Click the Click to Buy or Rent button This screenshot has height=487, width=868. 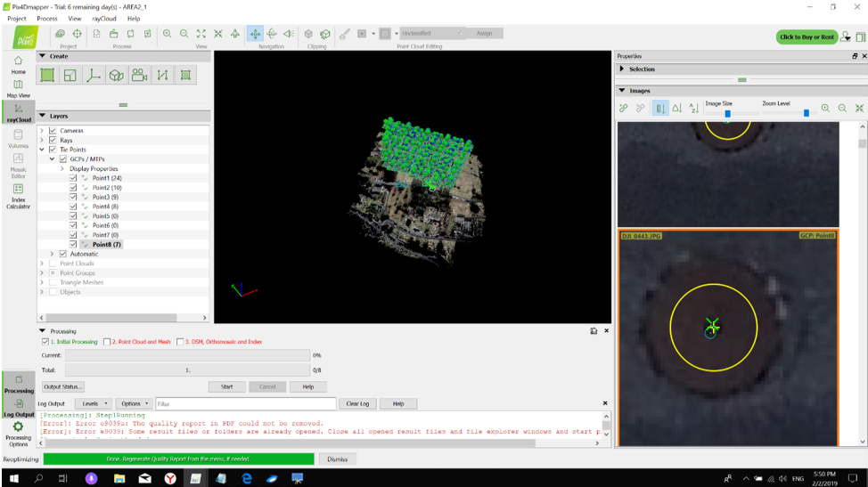(807, 37)
